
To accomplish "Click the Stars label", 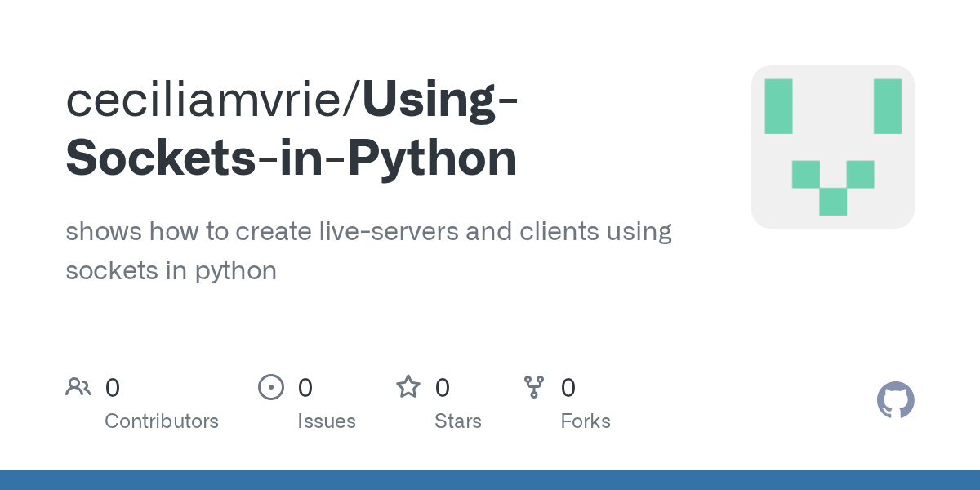I will 458,421.
